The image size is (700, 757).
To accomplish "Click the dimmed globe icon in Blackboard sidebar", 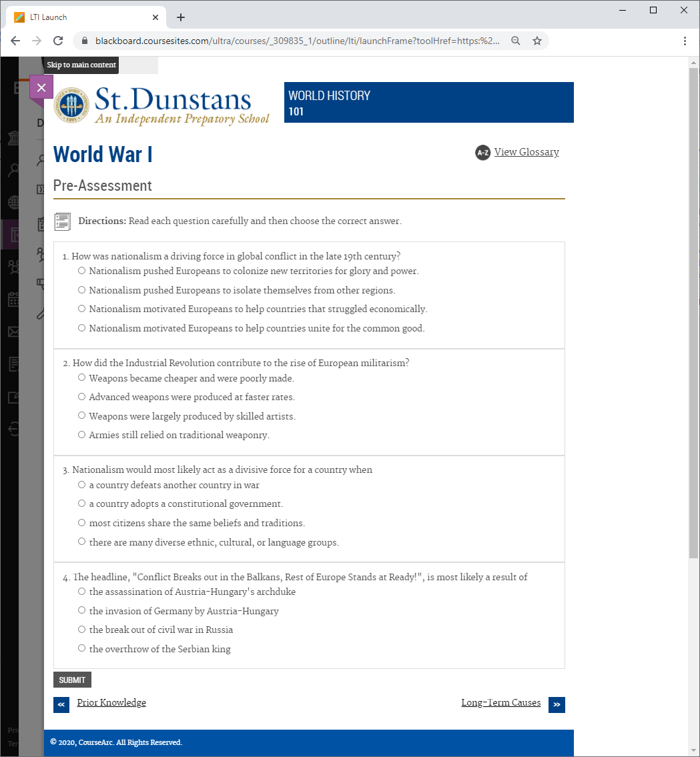I will [x=13, y=202].
